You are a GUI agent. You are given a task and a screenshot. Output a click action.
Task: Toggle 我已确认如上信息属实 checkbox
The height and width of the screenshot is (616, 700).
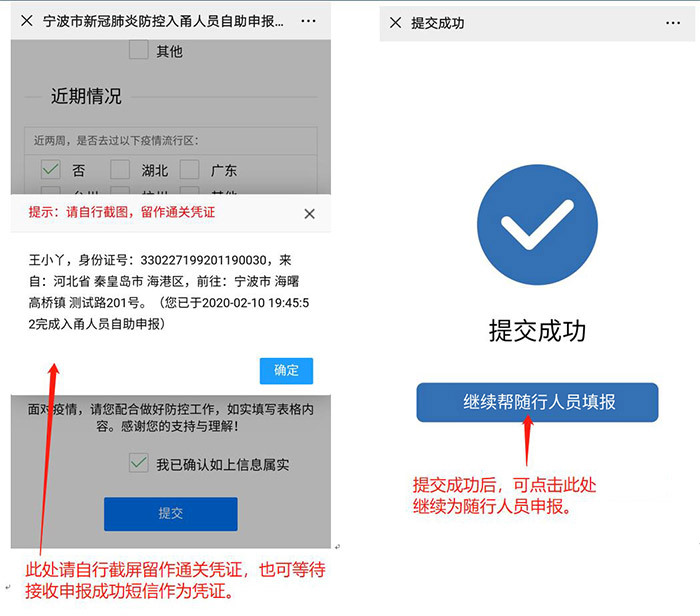139,463
